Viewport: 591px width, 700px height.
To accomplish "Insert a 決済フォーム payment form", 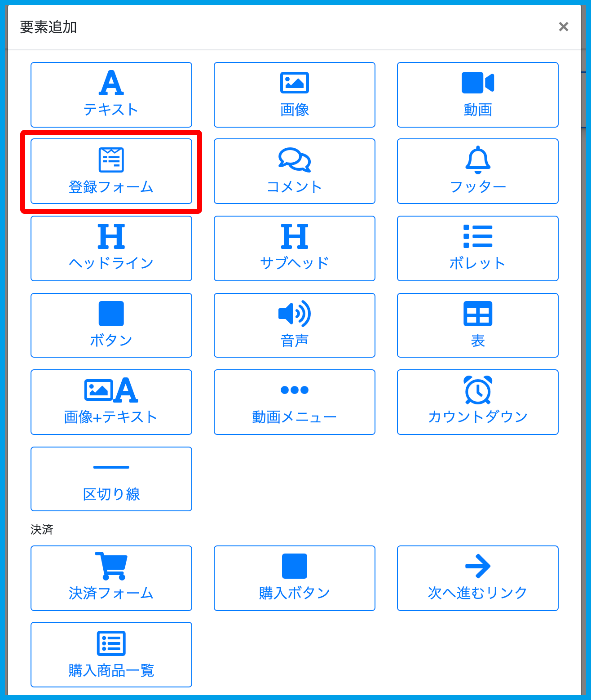I will (x=111, y=578).
